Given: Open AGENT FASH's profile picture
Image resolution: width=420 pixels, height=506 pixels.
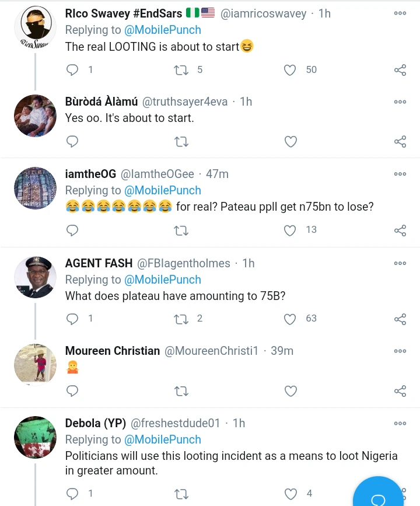Looking at the screenshot, I should click(x=35, y=277).
